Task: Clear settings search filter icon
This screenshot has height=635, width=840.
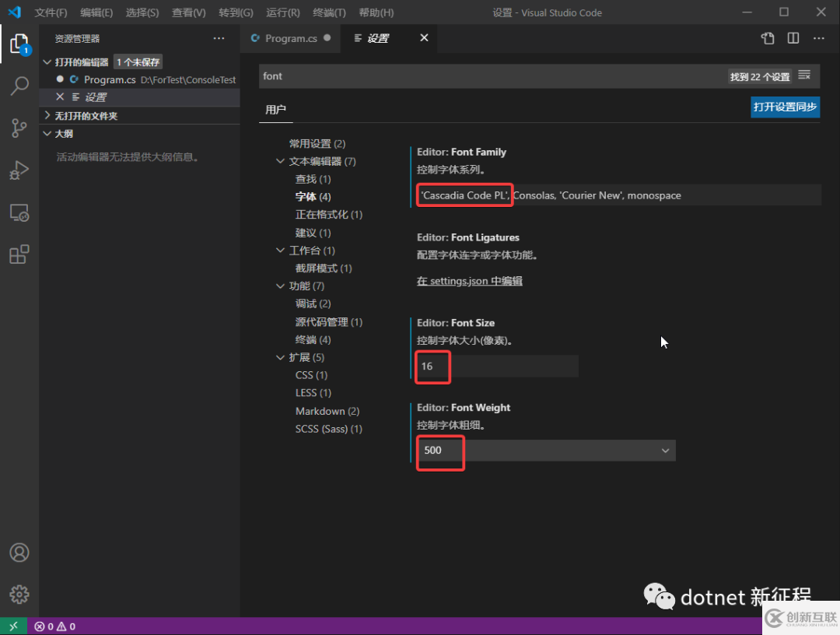Action: pos(804,75)
